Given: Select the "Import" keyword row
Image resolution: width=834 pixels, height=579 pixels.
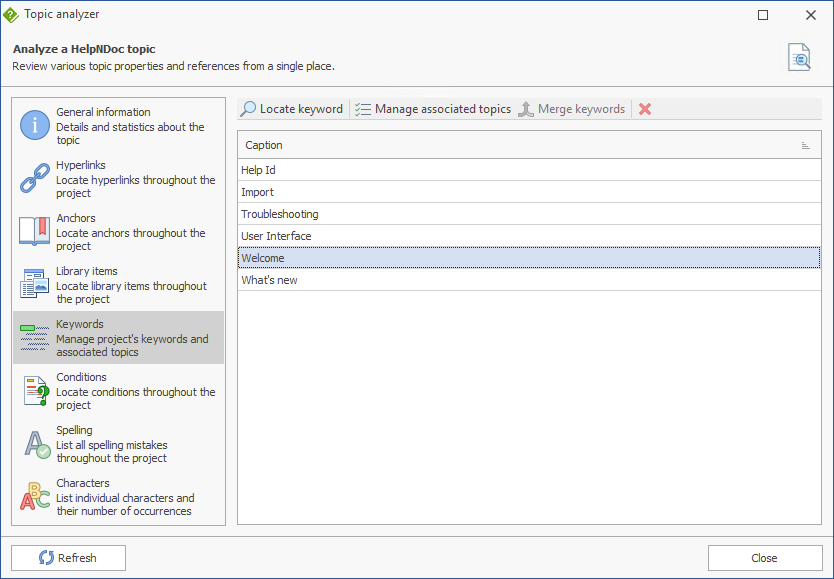Looking at the screenshot, I should point(529,192).
